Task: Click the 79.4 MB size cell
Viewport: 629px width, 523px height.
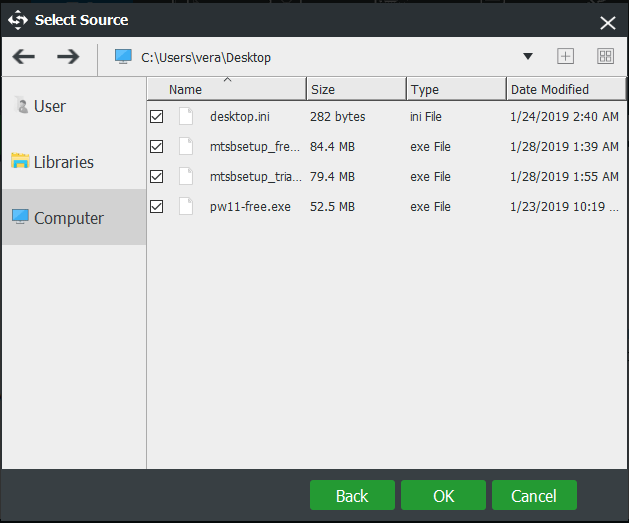Action: coord(332,177)
